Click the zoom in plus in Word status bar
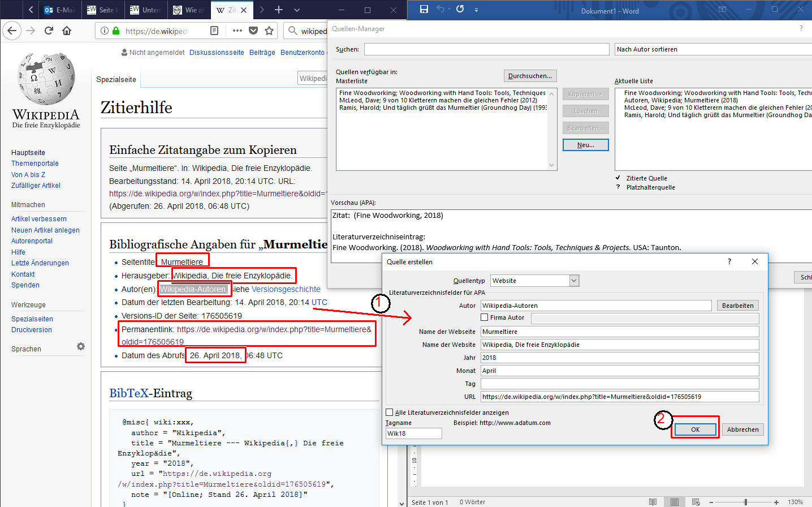 click(776, 502)
